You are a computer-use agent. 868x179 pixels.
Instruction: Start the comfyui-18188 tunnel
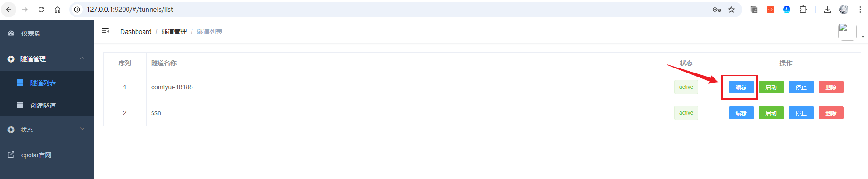tap(771, 87)
